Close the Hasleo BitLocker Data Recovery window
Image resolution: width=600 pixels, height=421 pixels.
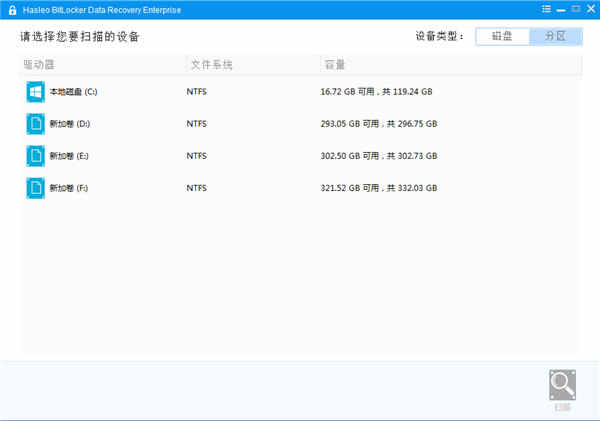591,9
